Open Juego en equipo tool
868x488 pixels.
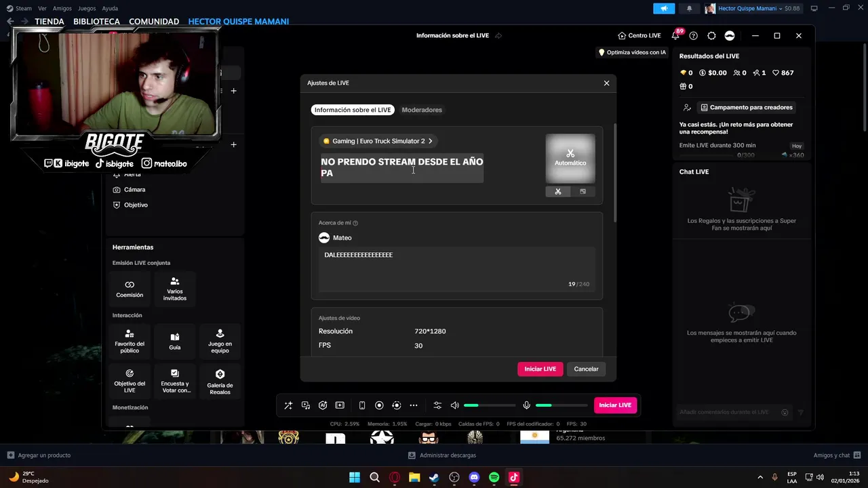coord(220,341)
